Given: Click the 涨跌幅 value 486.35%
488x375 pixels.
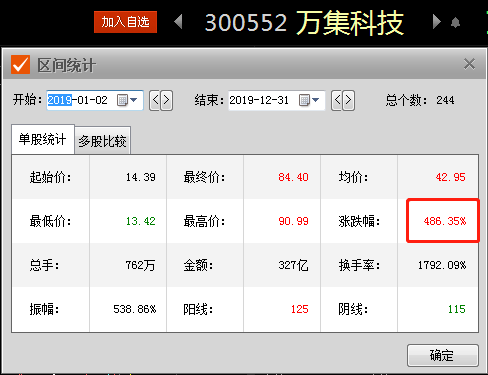Looking at the screenshot, I should [x=445, y=221].
